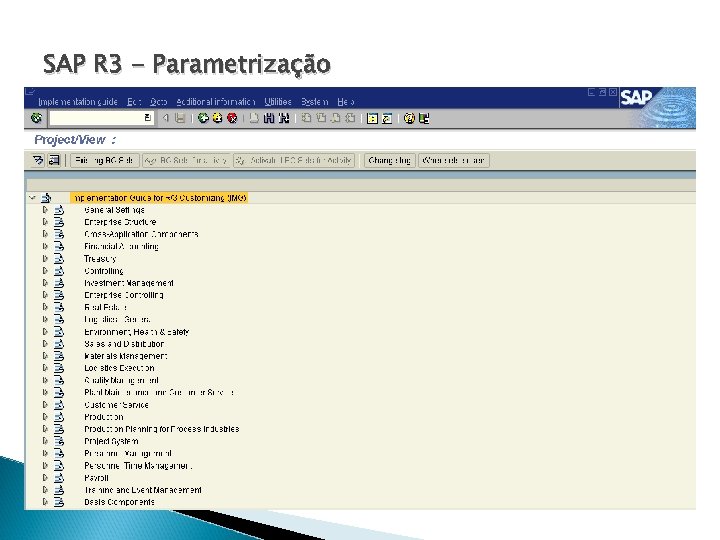This screenshot has width=720, height=540.
Task: Expand the Sales and Distribution node
Action: (45, 343)
